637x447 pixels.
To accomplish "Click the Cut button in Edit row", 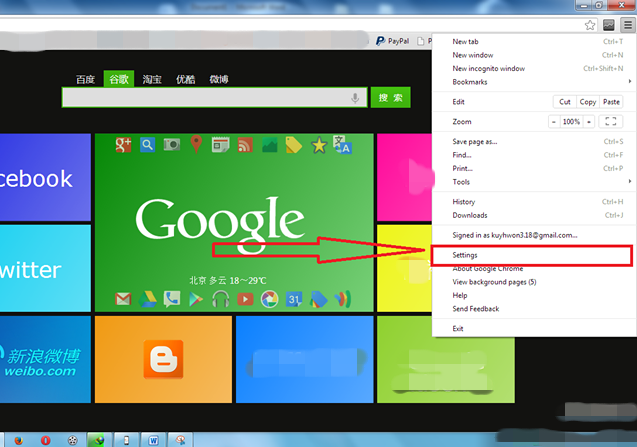I will click(x=565, y=102).
